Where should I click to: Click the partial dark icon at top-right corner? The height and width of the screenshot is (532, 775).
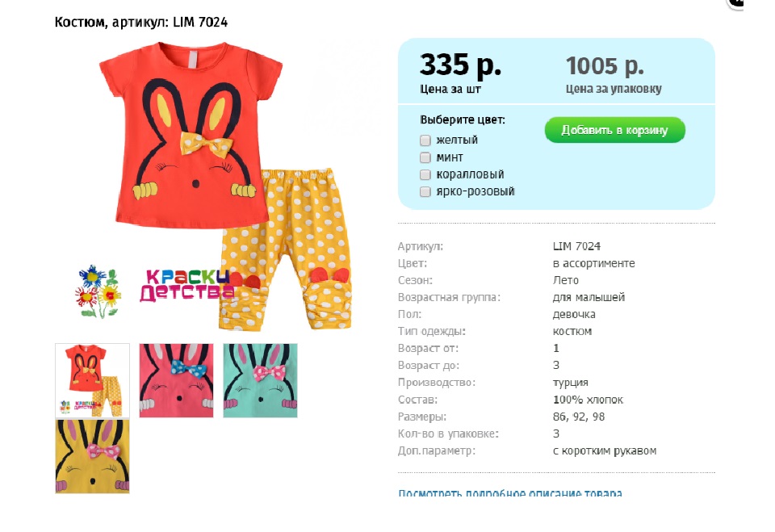735,4
